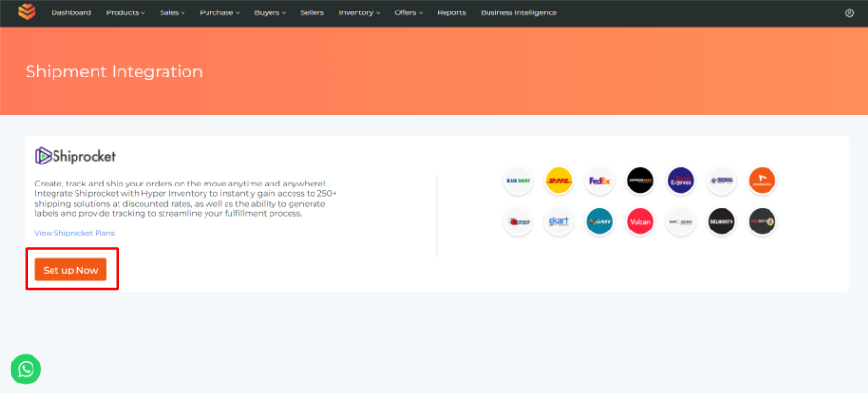Expand the Sales dropdown menu
Screen dimensions: 868x394
click(172, 12)
